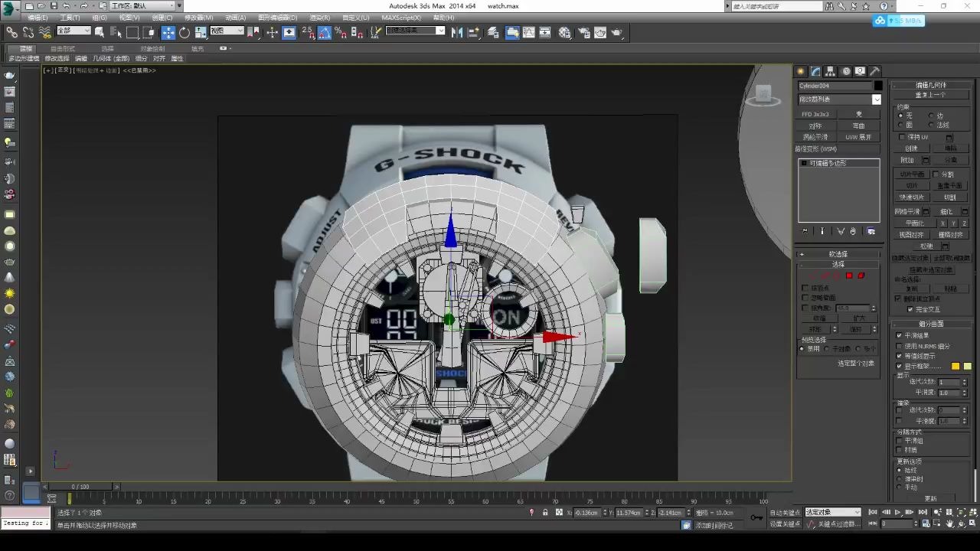
Task: Open the selection filter dropdown labeled 全部
Action: pos(73,31)
